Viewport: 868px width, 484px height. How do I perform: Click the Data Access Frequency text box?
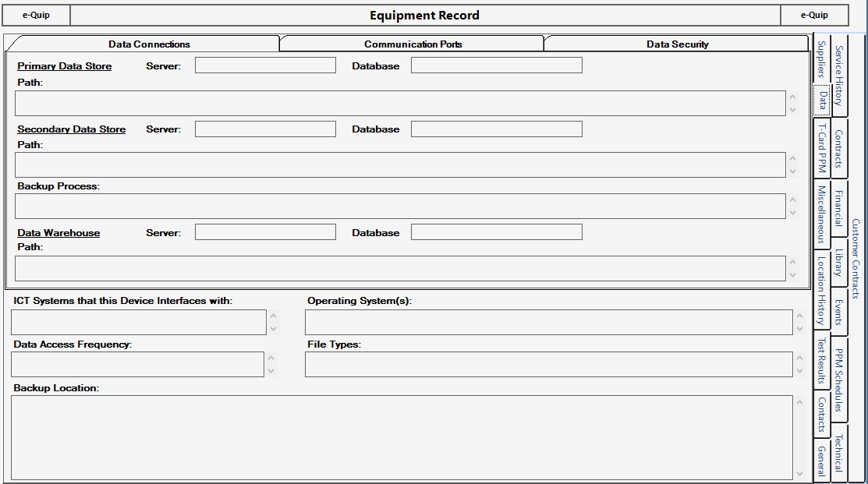[137, 365]
